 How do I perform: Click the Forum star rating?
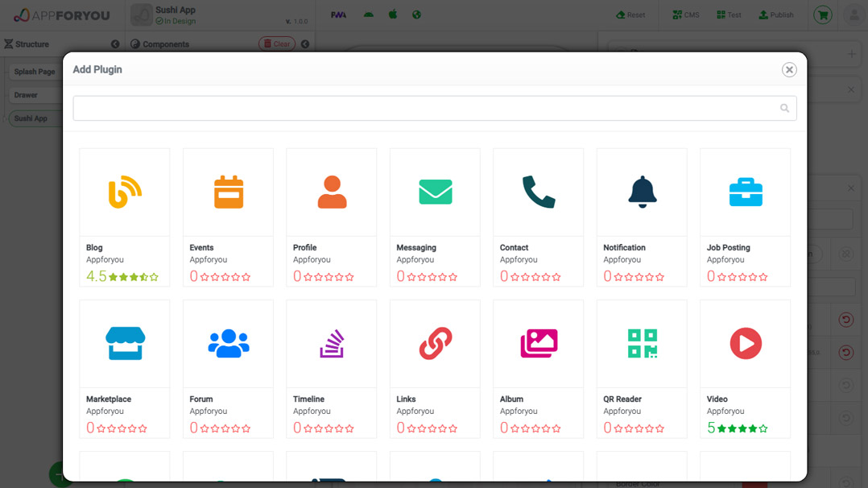click(x=221, y=428)
